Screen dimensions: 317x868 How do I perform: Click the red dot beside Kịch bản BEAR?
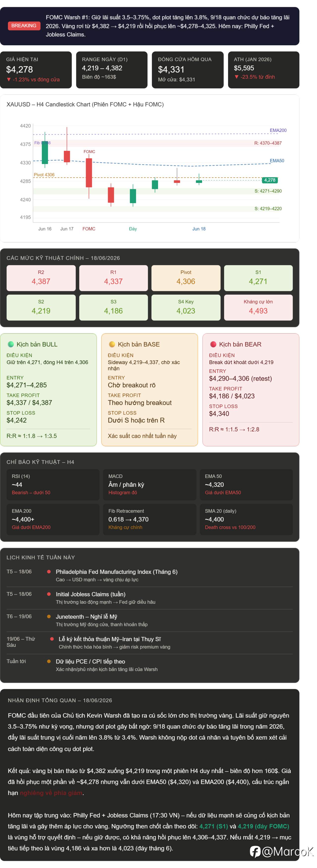[x=213, y=344]
